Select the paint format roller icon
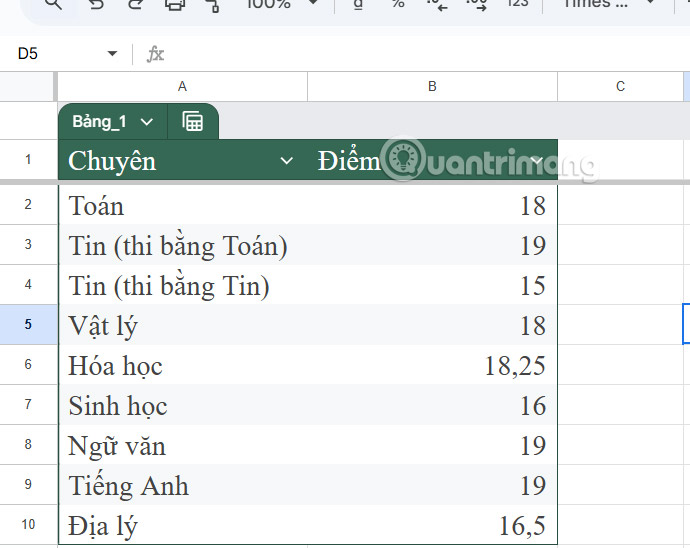This screenshot has width=690, height=548. (213, 5)
